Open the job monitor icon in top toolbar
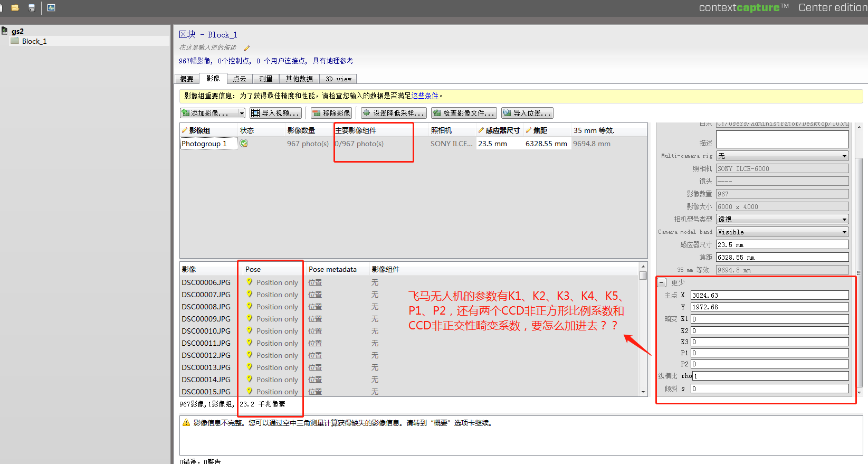Screen dimensions: 868x464 click(51, 8)
